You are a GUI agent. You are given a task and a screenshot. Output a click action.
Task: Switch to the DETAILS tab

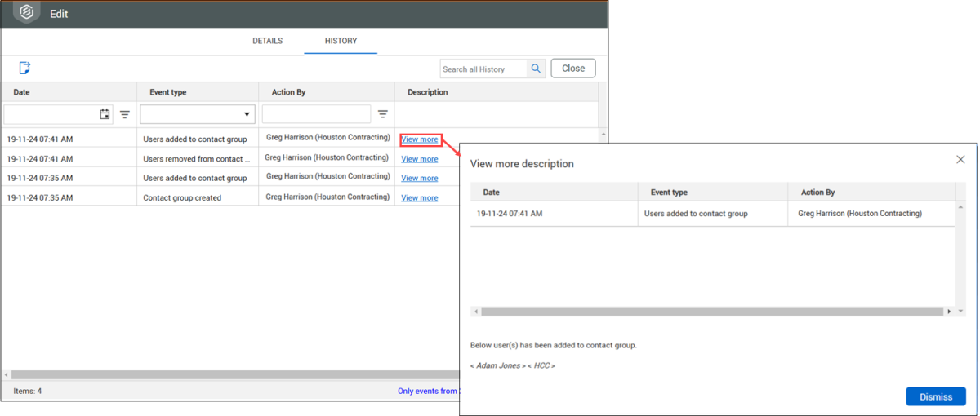coord(267,41)
